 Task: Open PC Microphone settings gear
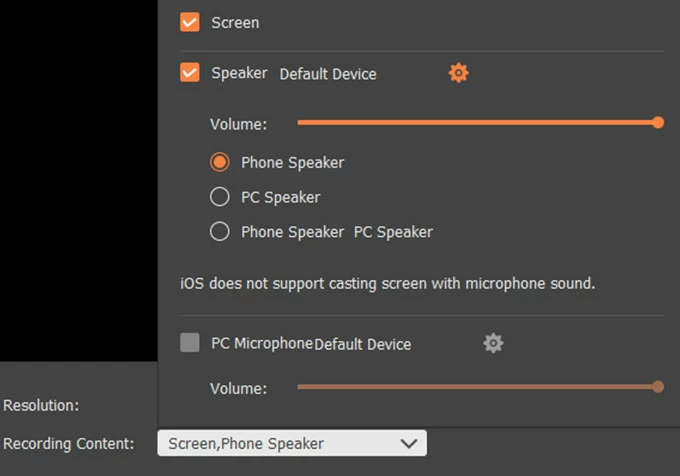point(493,343)
